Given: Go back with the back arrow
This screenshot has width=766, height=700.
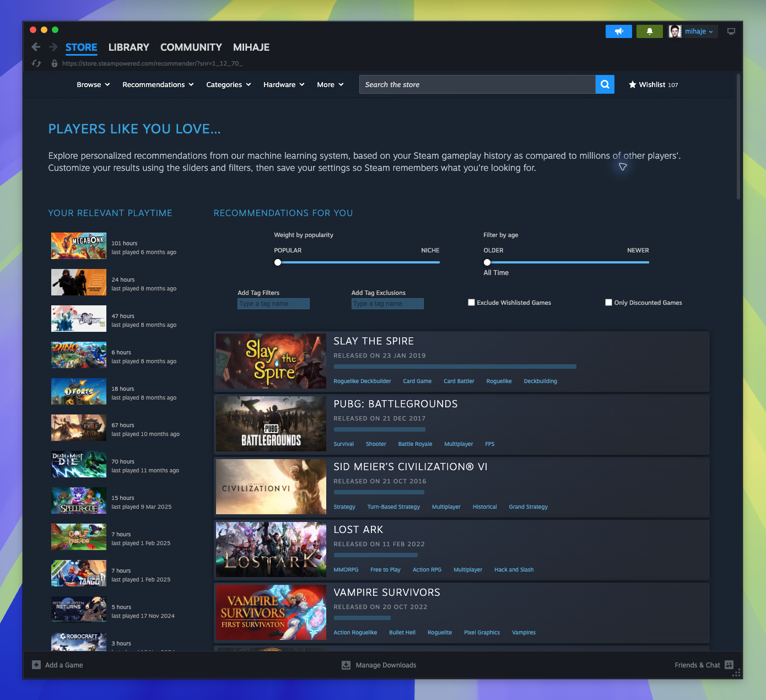Looking at the screenshot, I should click(36, 47).
